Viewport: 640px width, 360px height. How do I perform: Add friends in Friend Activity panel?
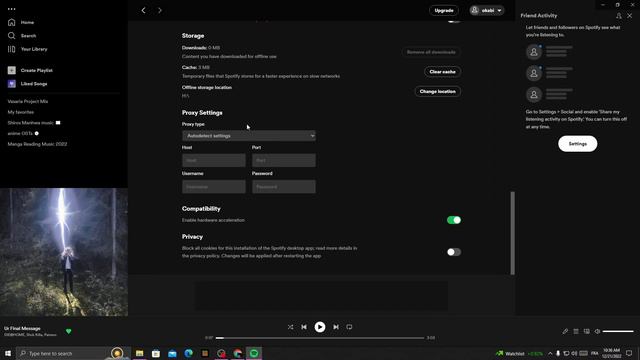point(619,16)
